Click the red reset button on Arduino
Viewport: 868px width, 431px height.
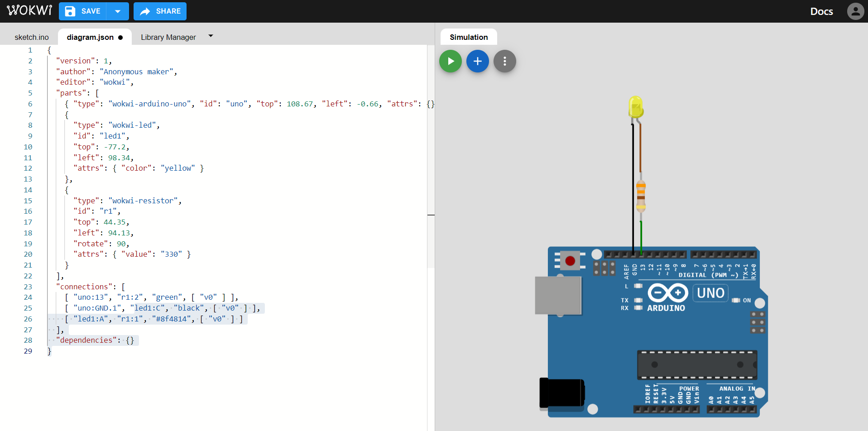[570, 261]
